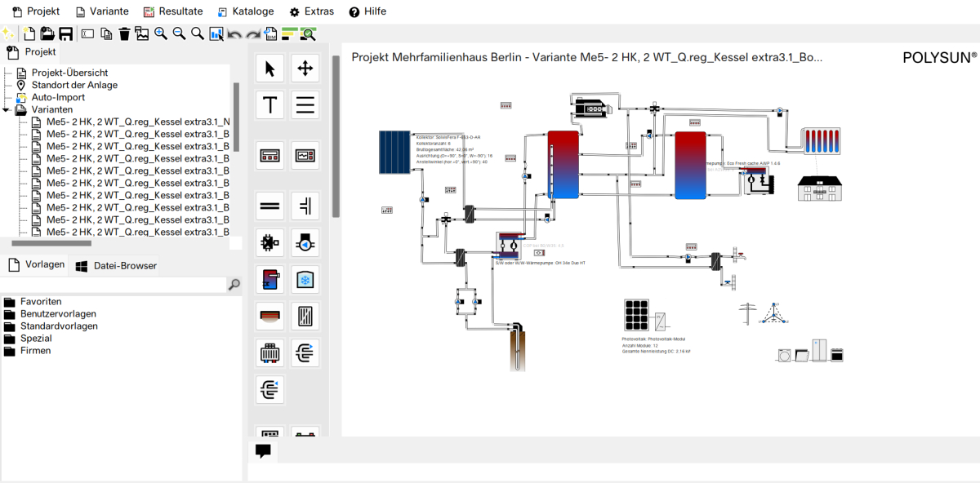Choose the radiator component icon

(x=270, y=353)
